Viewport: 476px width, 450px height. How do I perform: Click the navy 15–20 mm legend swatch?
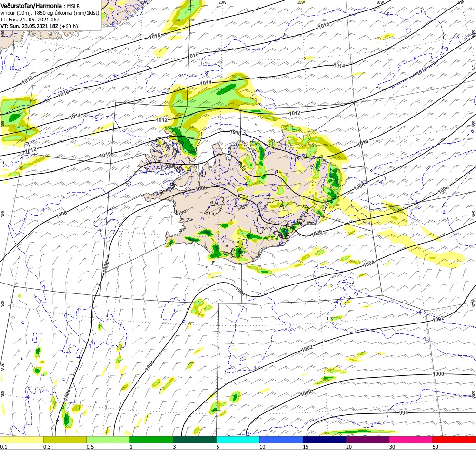[325, 440]
